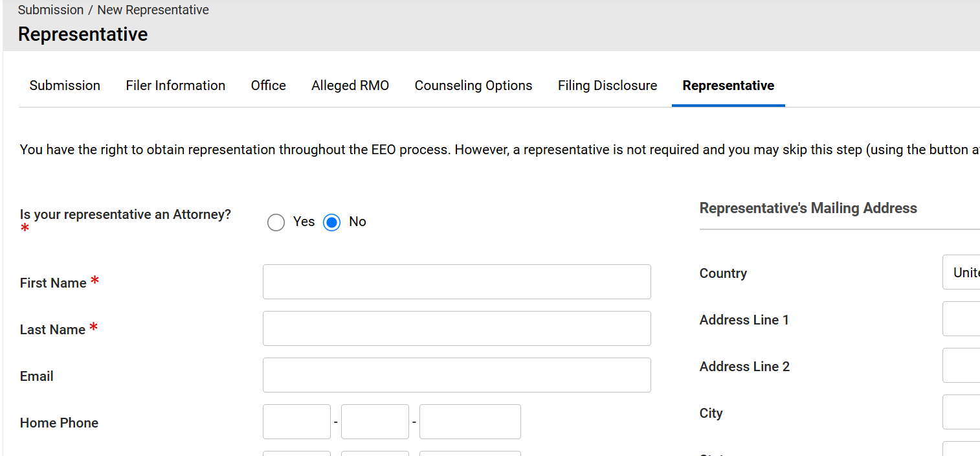This screenshot has height=456, width=980.
Task: Click the First Name input field
Action: point(456,282)
